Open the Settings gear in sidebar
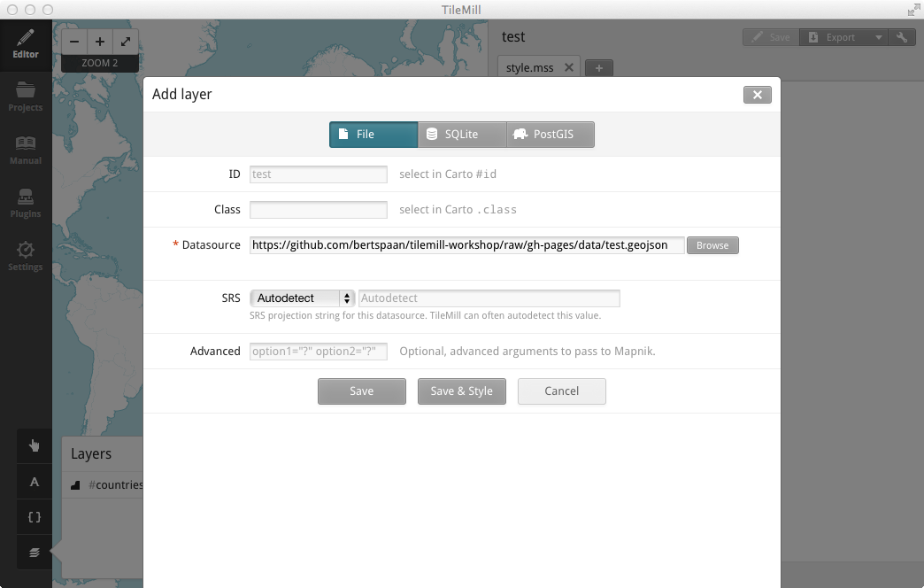The width and height of the screenshot is (924, 588). click(x=26, y=256)
